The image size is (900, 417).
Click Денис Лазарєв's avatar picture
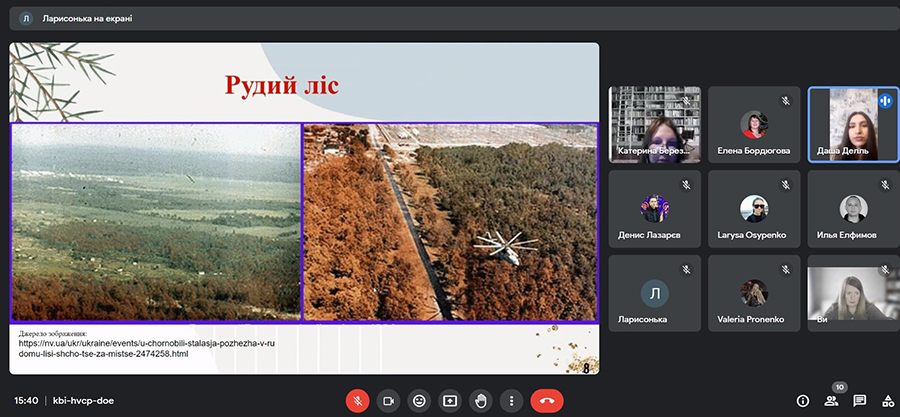pyautogui.click(x=654, y=209)
